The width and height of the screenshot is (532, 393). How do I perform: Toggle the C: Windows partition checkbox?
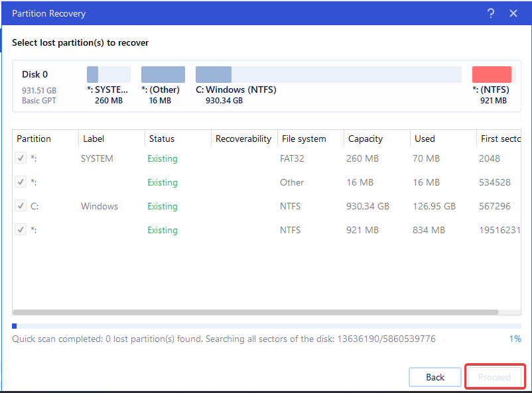point(21,206)
